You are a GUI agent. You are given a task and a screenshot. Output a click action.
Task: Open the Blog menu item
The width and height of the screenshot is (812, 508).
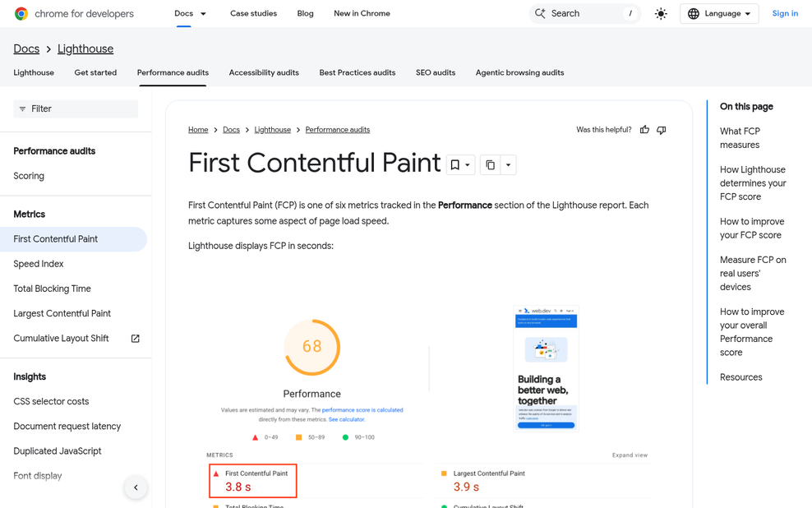(x=305, y=13)
